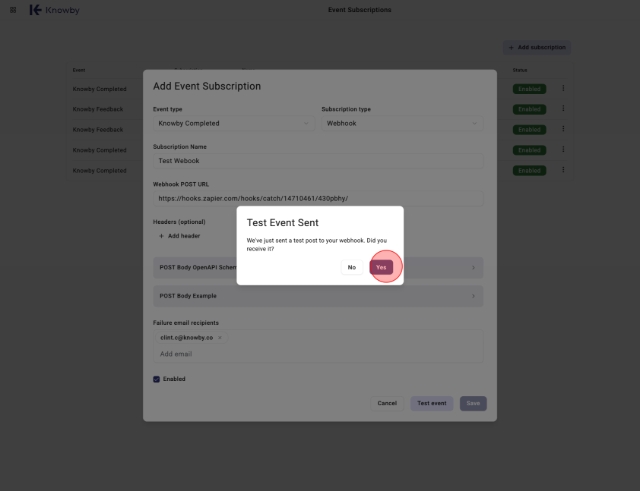Click the Save button
The height and width of the screenshot is (491, 640).
tap(473, 403)
